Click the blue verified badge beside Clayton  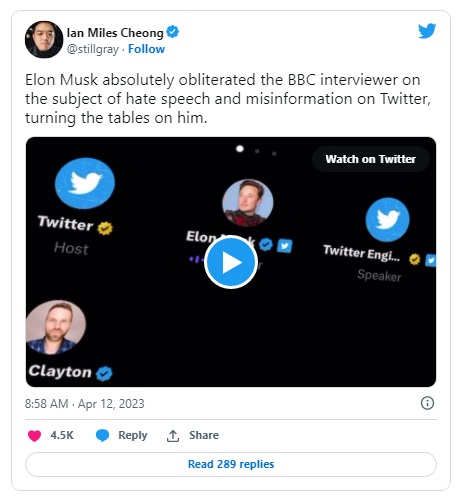[x=104, y=373]
